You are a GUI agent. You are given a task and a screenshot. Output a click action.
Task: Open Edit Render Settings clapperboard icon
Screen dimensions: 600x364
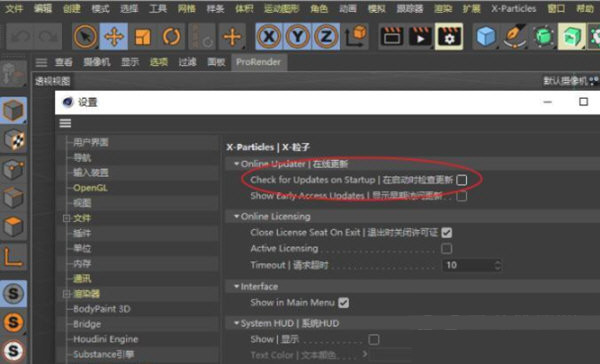449,37
